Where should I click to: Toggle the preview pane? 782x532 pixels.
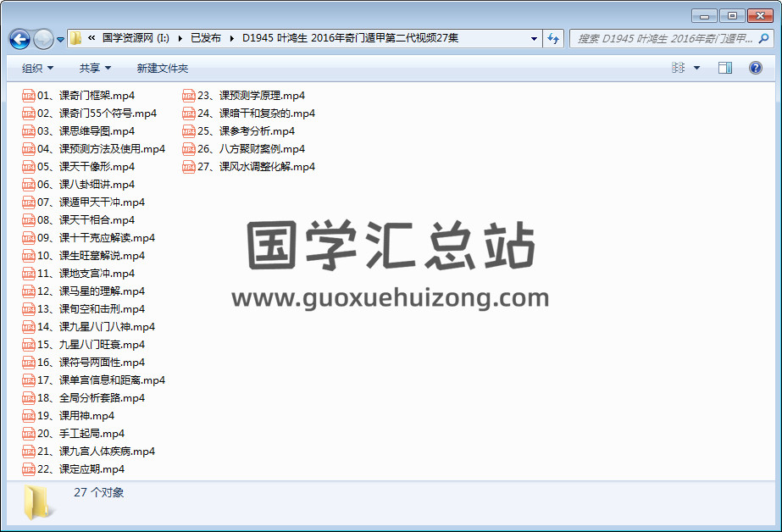click(725, 68)
